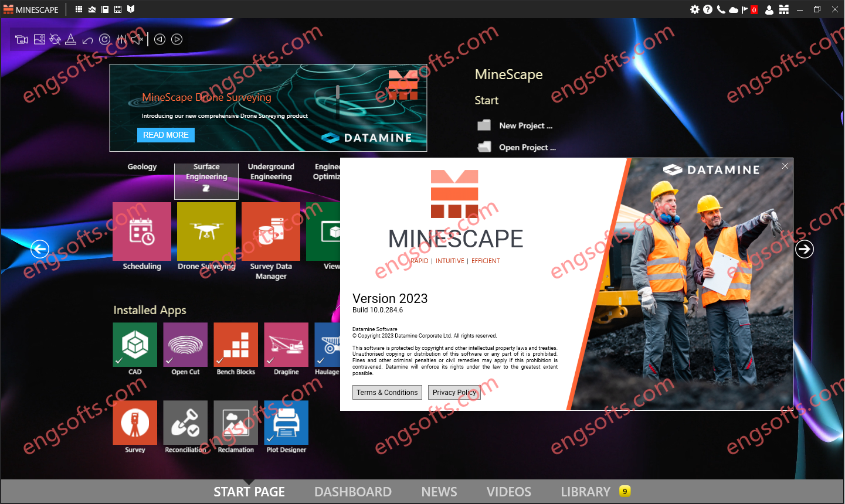Screen dimensions: 845x504
Task: Close the MineScape About dialog
Action: (x=785, y=166)
